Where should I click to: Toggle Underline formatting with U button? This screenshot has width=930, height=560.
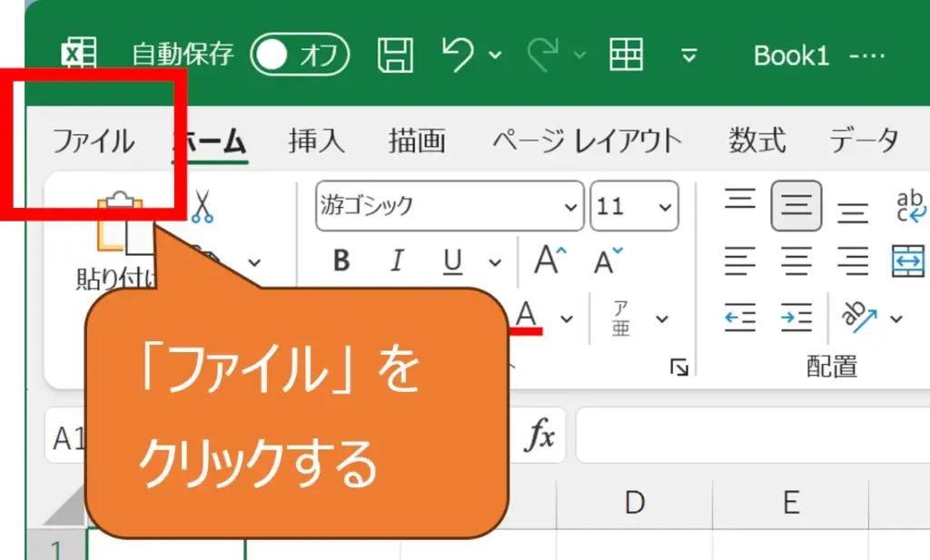pos(452,261)
